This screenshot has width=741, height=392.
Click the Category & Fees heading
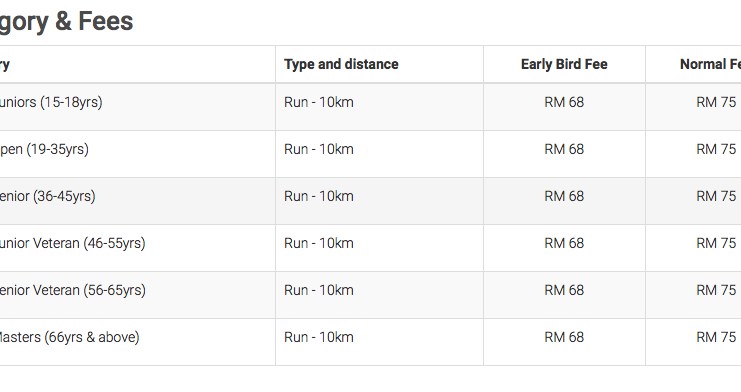tap(67, 22)
